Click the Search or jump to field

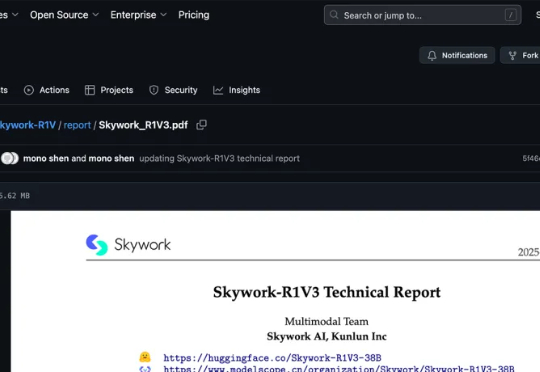(423, 15)
